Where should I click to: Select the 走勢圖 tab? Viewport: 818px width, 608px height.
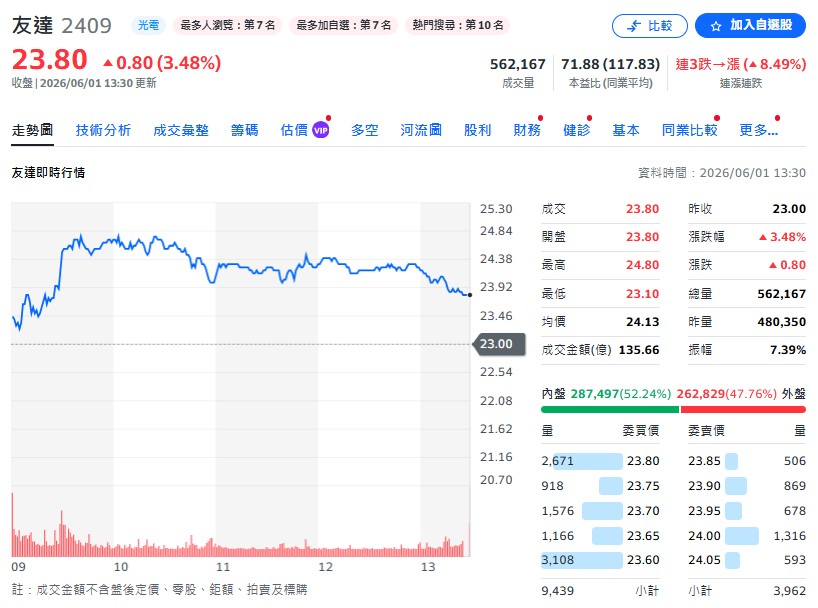[x=32, y=130]
